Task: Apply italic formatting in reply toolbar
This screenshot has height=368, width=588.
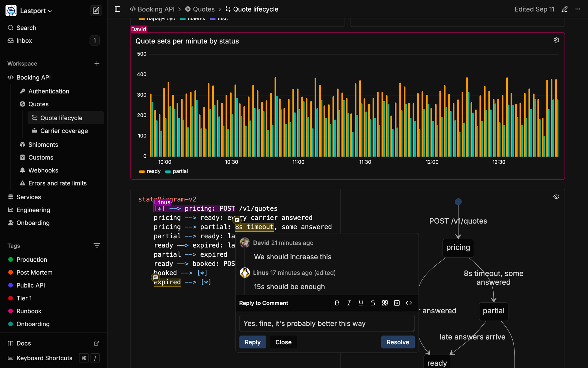Action: click(349, 303)
